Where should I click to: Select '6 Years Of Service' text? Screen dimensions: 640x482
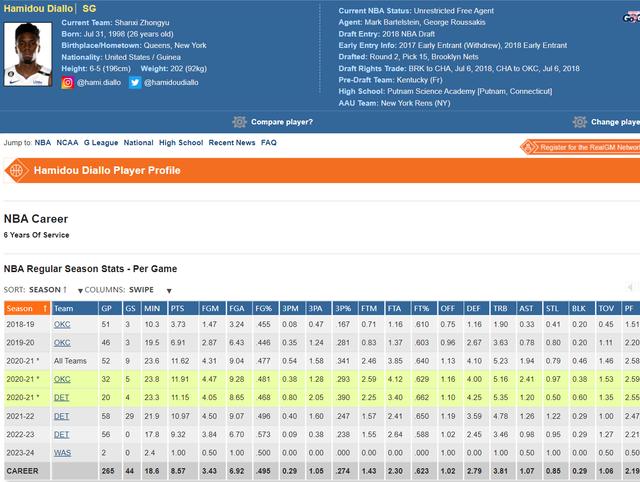tap(36, 235)
